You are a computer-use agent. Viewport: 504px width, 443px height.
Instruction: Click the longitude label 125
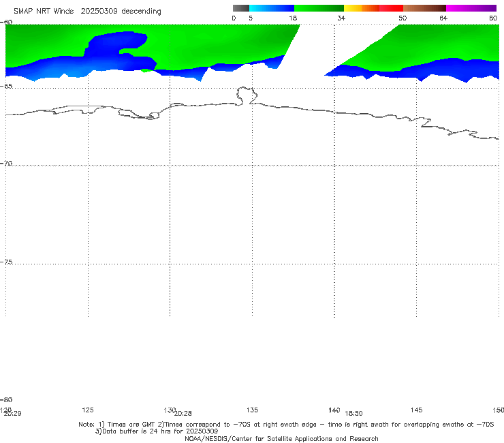click(x=88, y=410)
